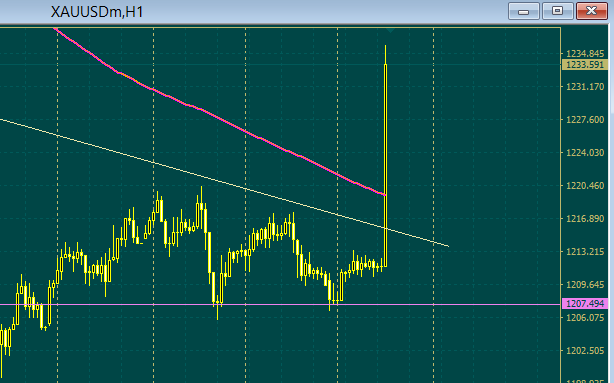Click the 1231.170 price scale label
The height and width of the screenshot is (383, 614).
pos(585,87)
